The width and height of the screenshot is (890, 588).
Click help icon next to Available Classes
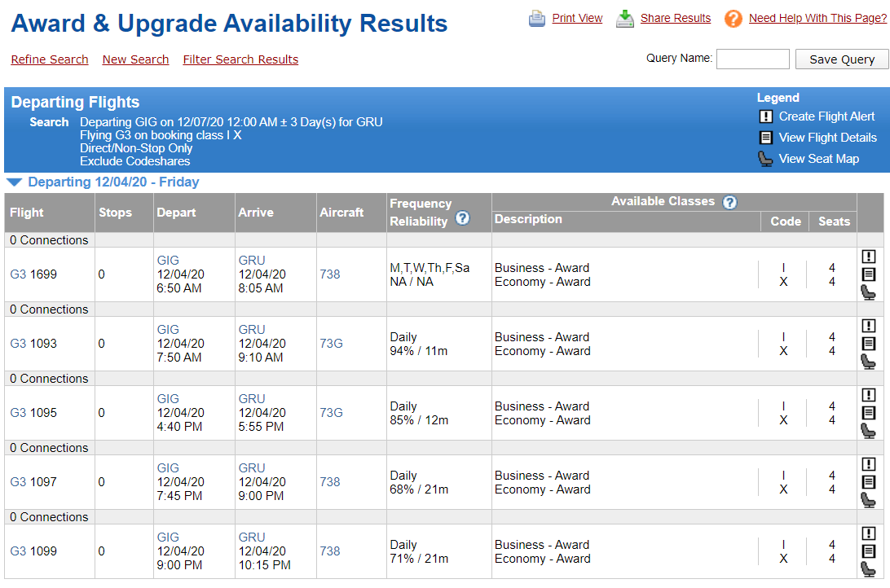click(729, 202)
